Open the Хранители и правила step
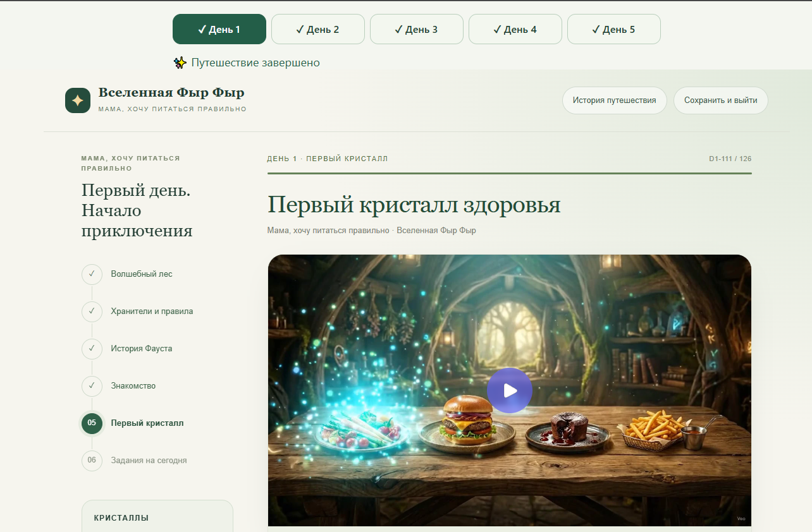Viewport: 812px width, 532px height. pyautogui.click(x=152, y=311)
